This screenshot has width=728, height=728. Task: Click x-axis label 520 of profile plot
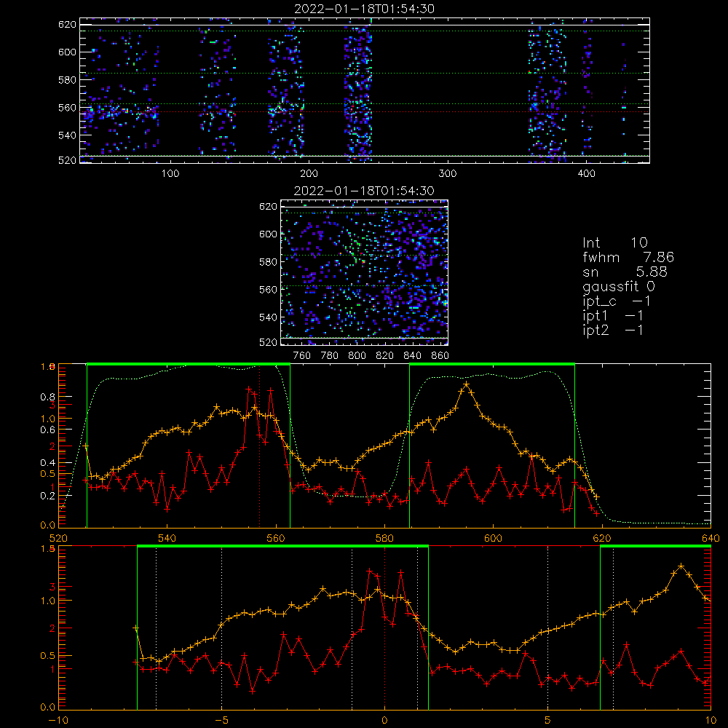[58, 538]
